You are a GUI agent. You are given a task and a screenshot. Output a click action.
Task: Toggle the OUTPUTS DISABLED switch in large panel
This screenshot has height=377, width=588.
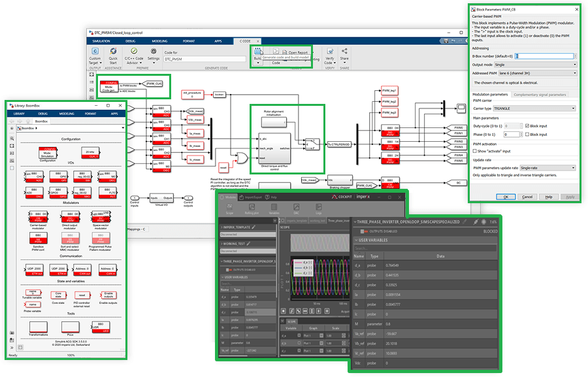click(x=364, y=231)
